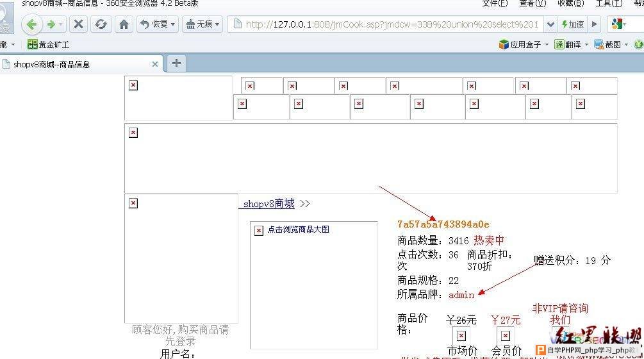Open the dropdown arrow next to 恢复
The image size is (644, 359).
[173, 24]
